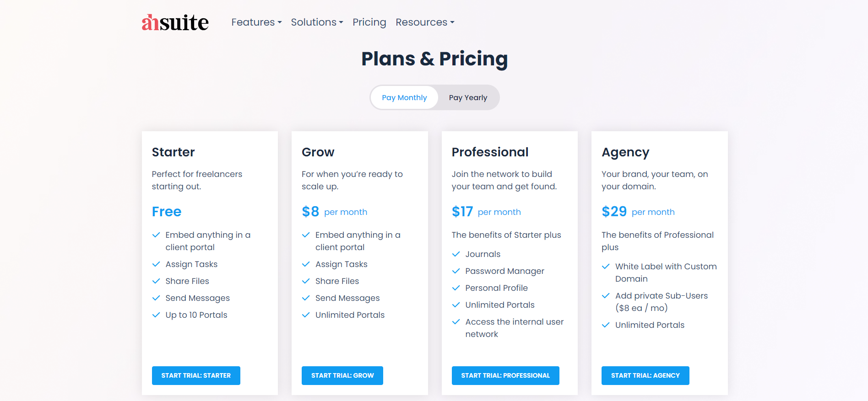Image resolution: width=868 pixels, height=401 pixels.
Task: Click the Professional plan heading
Action: (x=490, y=152)
